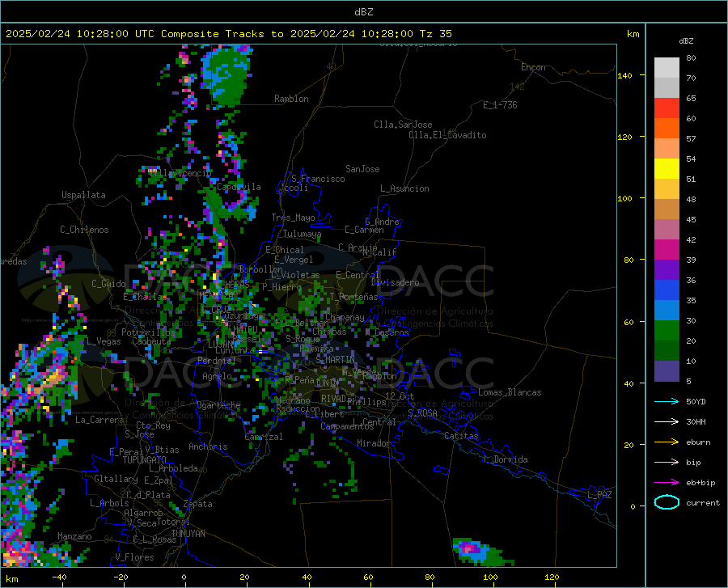The width and height of the screenshot is (728, 588).
Task: Click the L_Asuncion label
Action: point(404,188)
